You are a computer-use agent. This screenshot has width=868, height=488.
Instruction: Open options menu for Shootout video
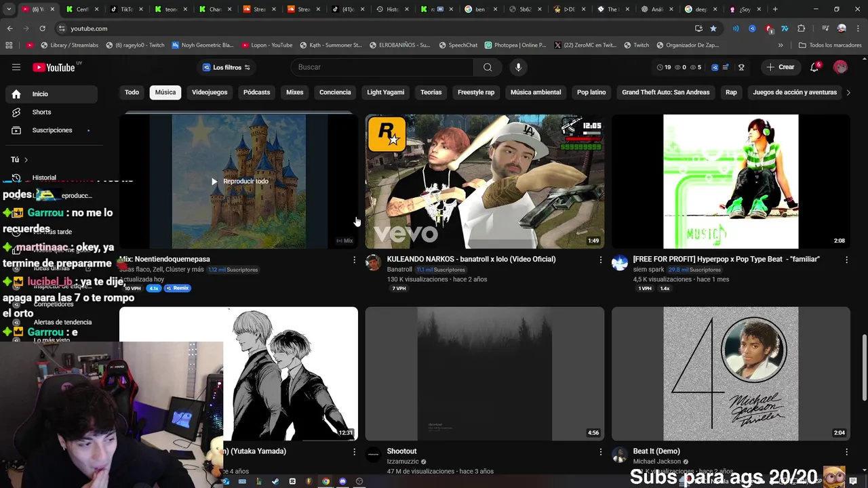(x=600, y=451)
